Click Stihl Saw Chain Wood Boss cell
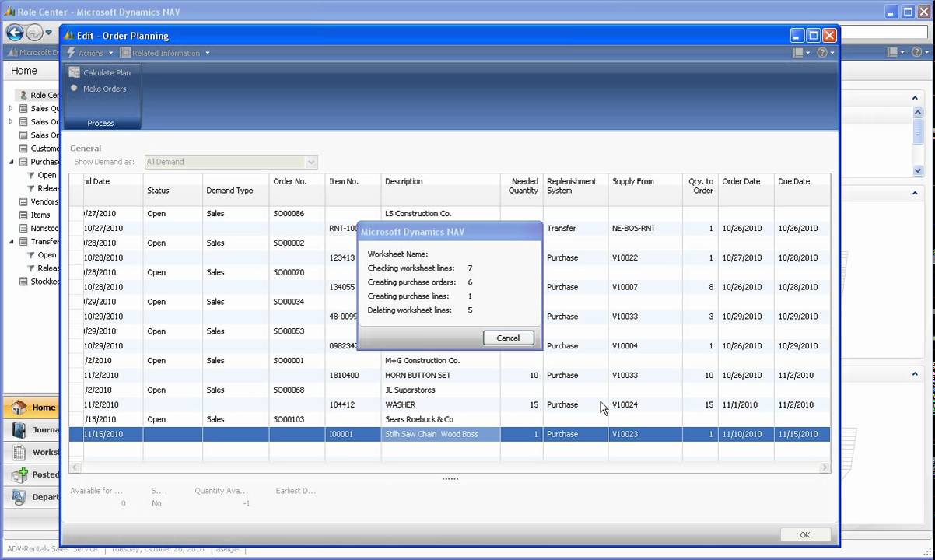 440,434
